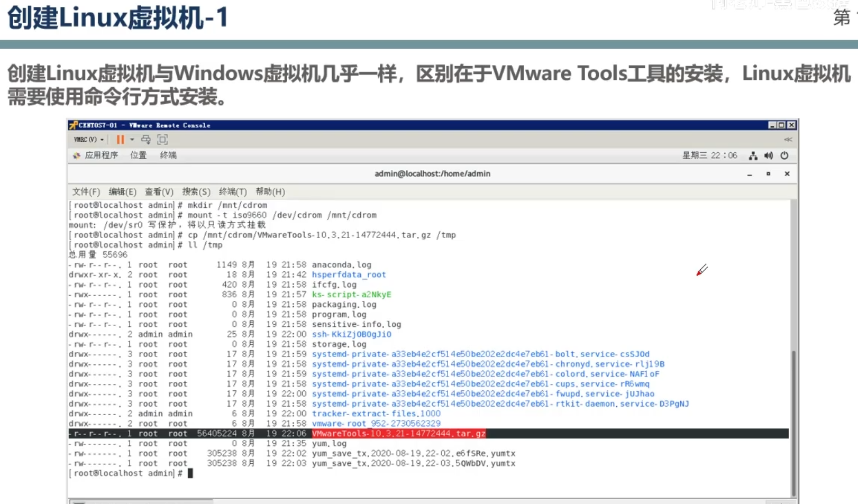Click the volume speaker icon
Image resolution: width=858 pixels, height=504 pixels.
(769, 155)
